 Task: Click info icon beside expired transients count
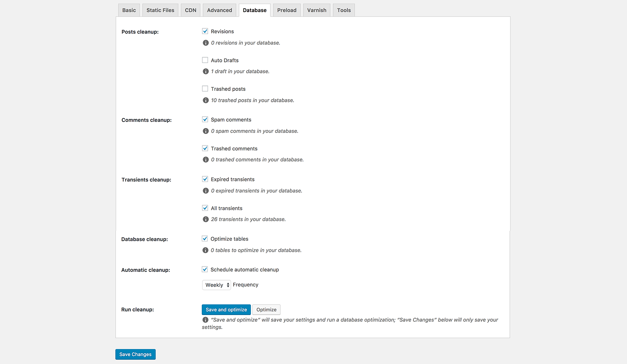pos(206,191)
